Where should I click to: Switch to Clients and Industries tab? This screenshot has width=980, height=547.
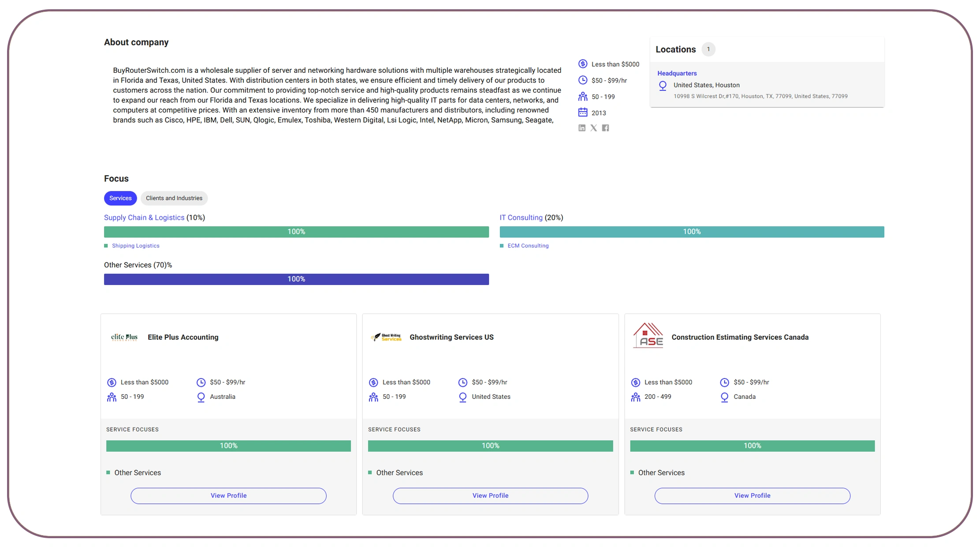[174, 198]
